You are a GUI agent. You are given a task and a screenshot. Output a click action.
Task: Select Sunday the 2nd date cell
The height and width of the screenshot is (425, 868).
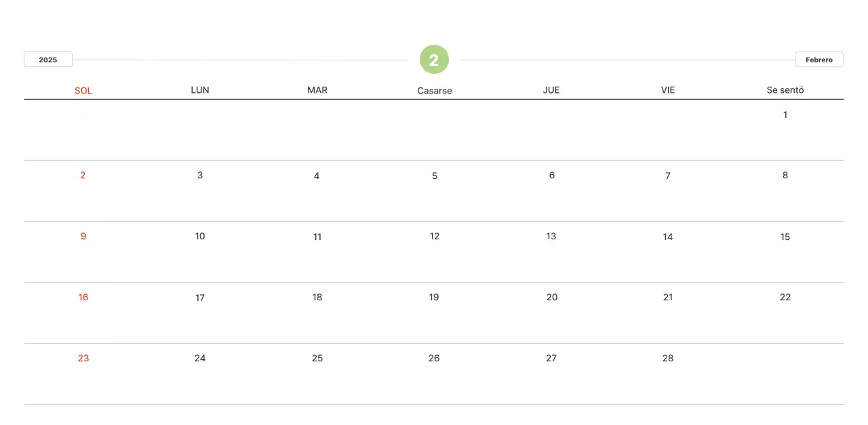coord(83,175)
